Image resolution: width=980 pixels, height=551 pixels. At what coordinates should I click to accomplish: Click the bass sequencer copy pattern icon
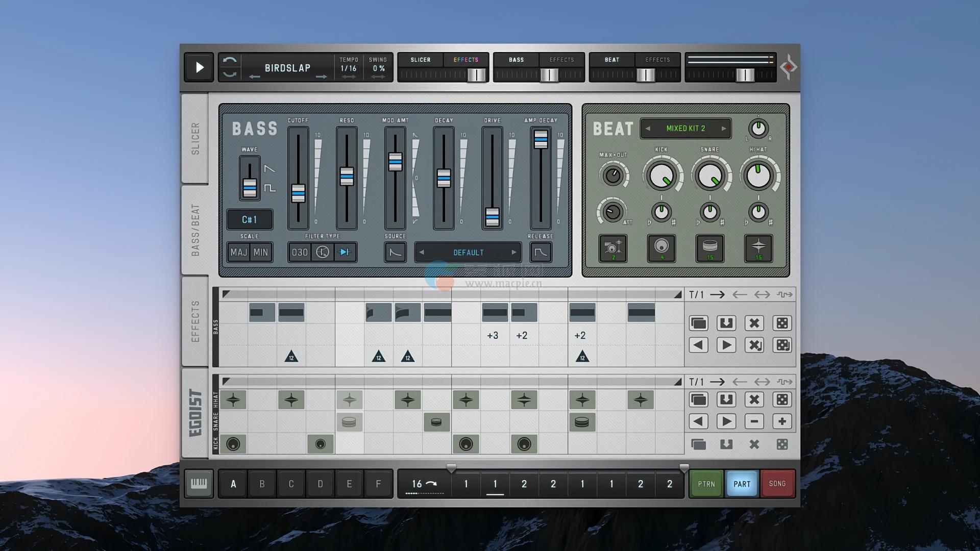coord(698,323)
